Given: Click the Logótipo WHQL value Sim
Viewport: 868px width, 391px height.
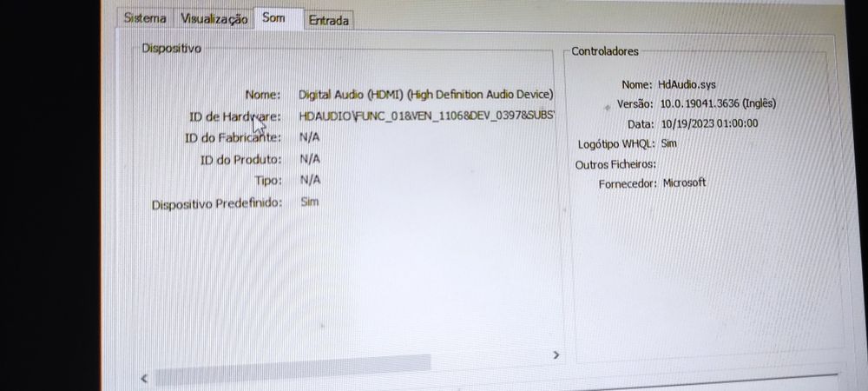Looking at the screenshot, I should tap(668, 143).
